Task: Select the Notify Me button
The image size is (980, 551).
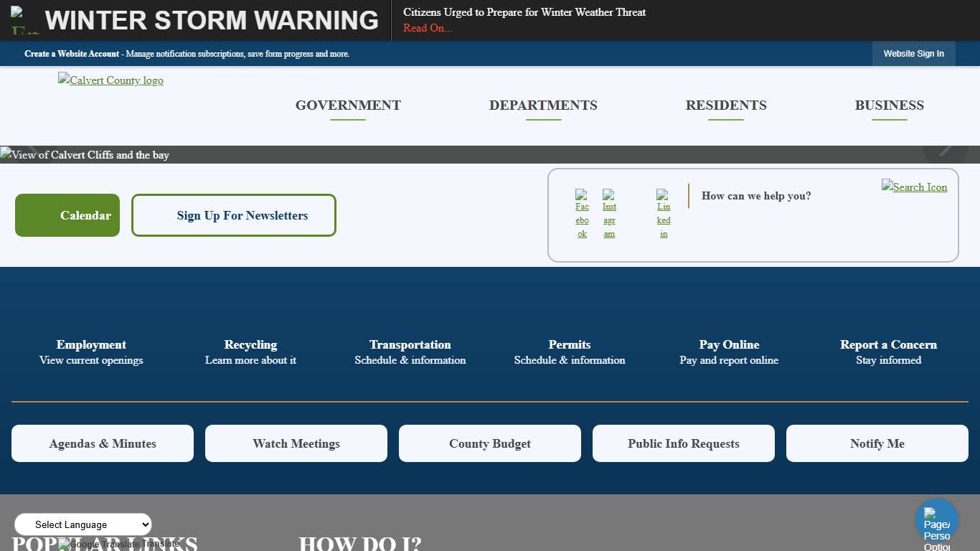Action: (877, 443)
